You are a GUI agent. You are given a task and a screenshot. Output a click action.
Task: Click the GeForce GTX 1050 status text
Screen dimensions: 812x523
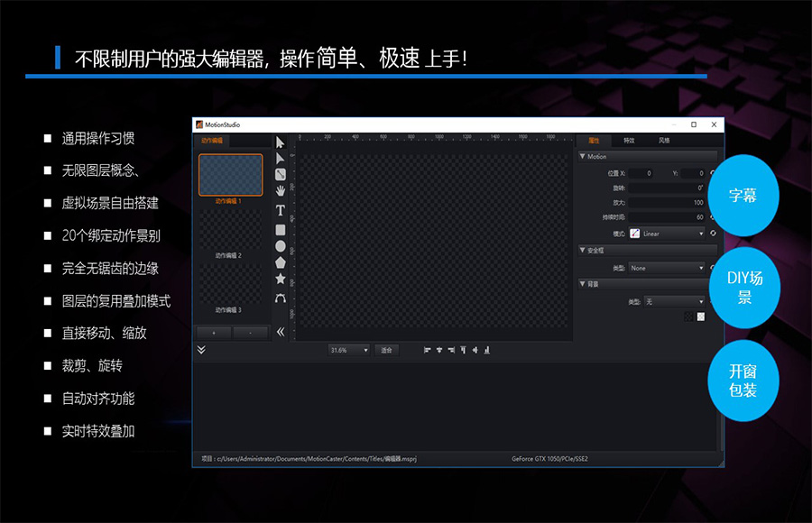coord(549,459)
